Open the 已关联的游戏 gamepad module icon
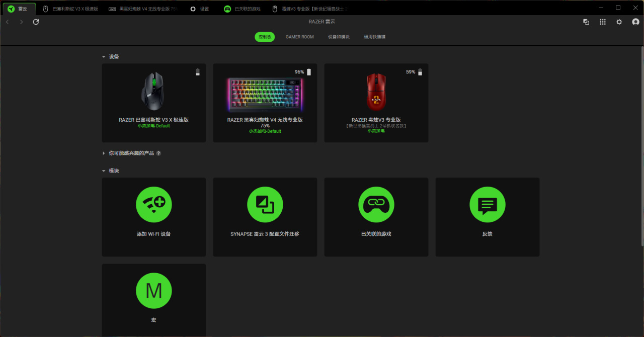This screenshot has width=644, height=337. (x=376, y=204)
